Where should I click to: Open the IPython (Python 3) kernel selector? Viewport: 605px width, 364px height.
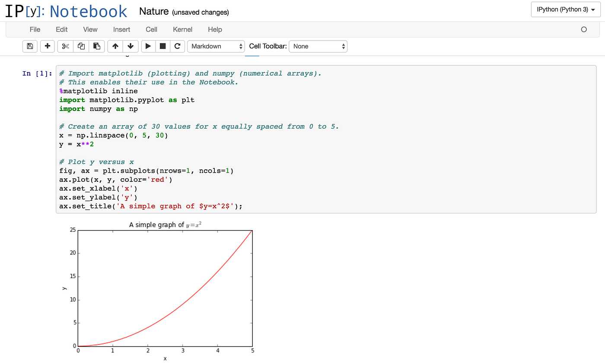pos(565,9)
